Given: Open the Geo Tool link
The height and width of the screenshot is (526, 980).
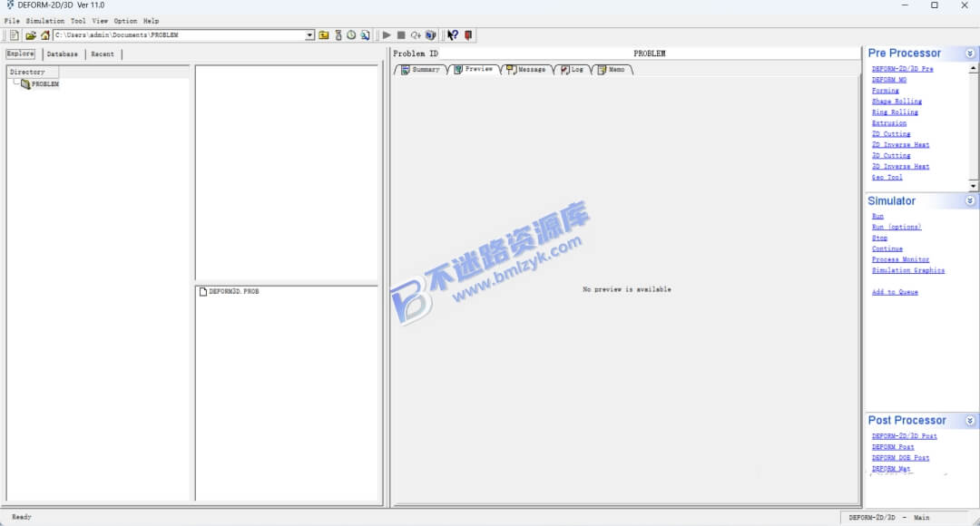Looking at the screenshot, I should point(887,178).
